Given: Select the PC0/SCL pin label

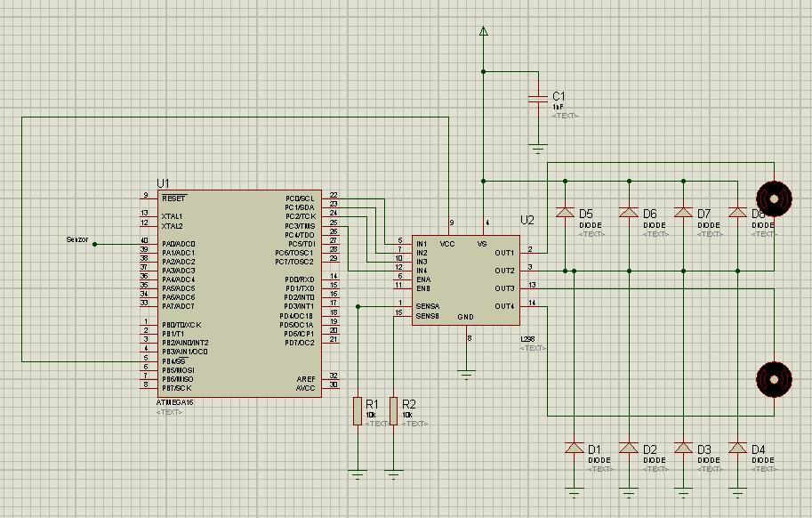Looking at the screenshot, I should click(300, 198).
